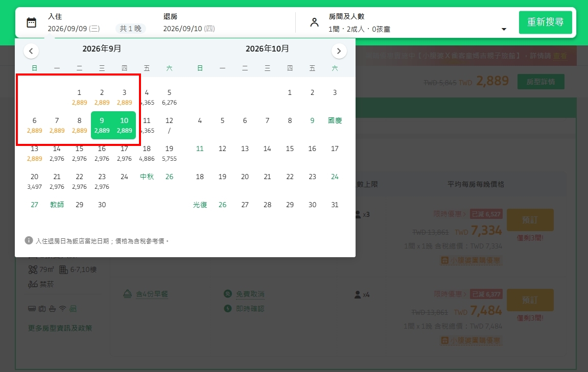
Task: Pick September 18 priced 4,886
Action: 147,153
